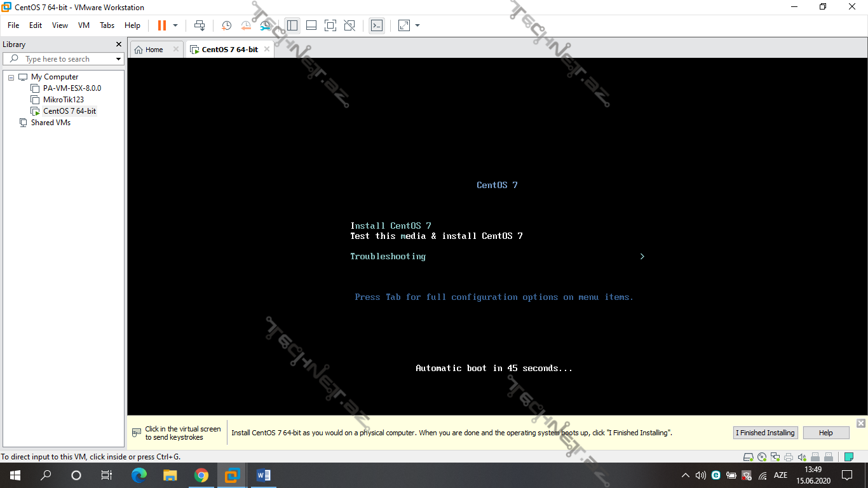Toggle the console view button
Image resolution: width=868 pixels, height=488 pixels.
coord(377,25)
